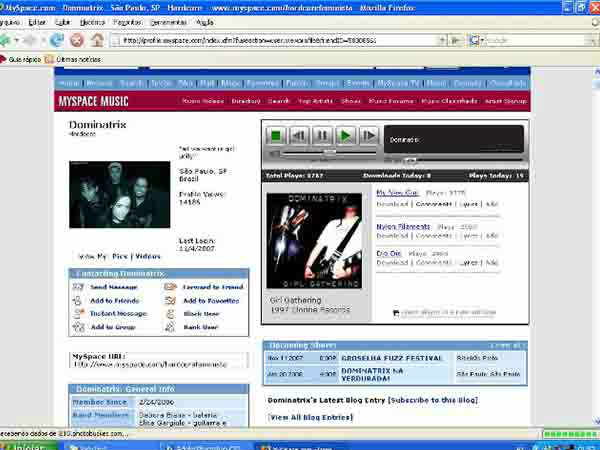Click the Block User icon
600x450 pixels.
click(170, 313)
